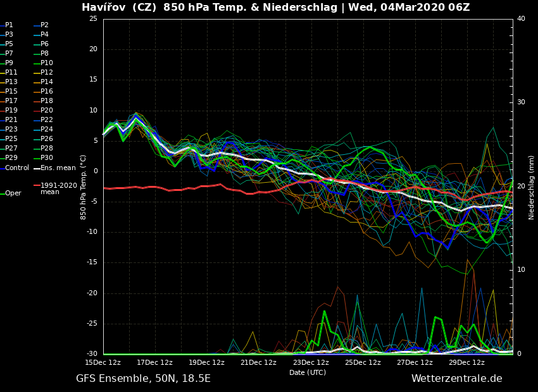Screen dimensions: 538x392
Task: Click the Havířov chart title
Action: pyautogui.click(x=275, y=8)
